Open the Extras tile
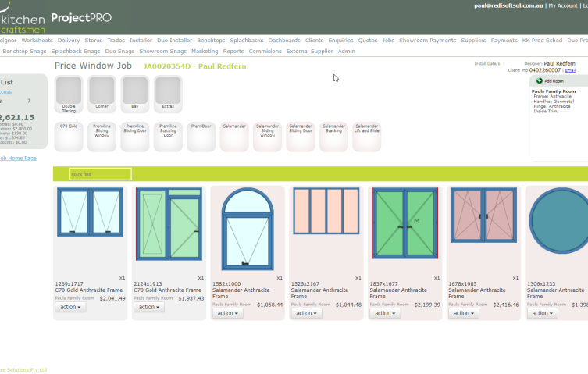The height and width of the screenshot is (374, 588). (x=168, y=94)
